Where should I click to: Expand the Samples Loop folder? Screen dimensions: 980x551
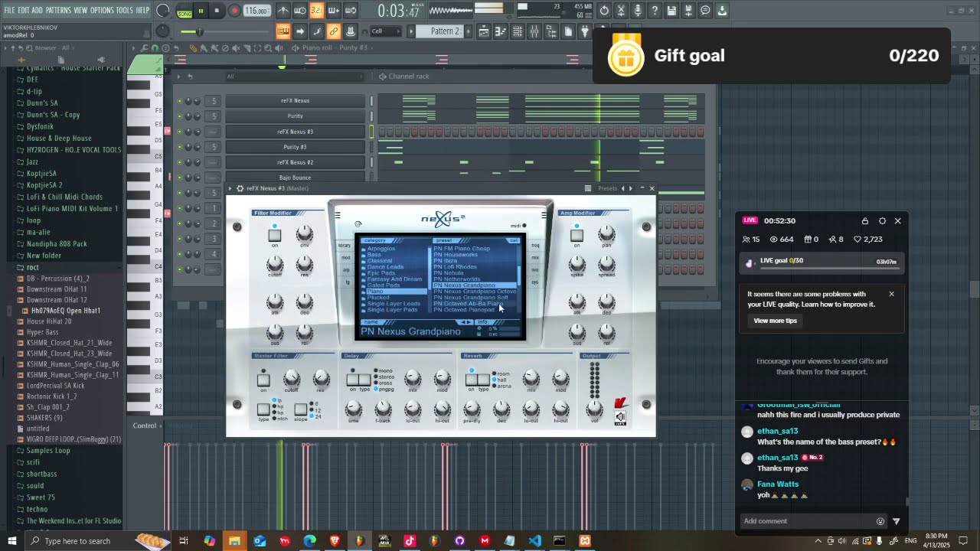(x=48, y=450)
